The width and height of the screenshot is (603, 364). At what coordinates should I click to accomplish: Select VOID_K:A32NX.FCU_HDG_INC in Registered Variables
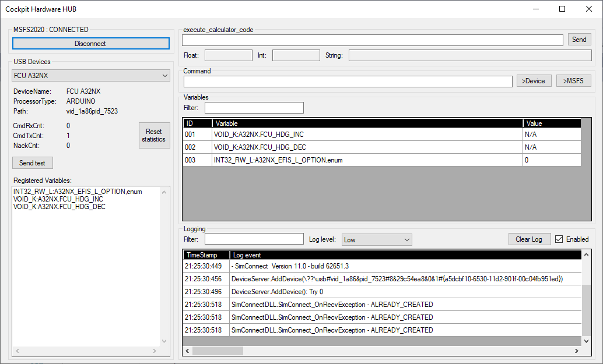pyautogui.click(x=58, y=199)
